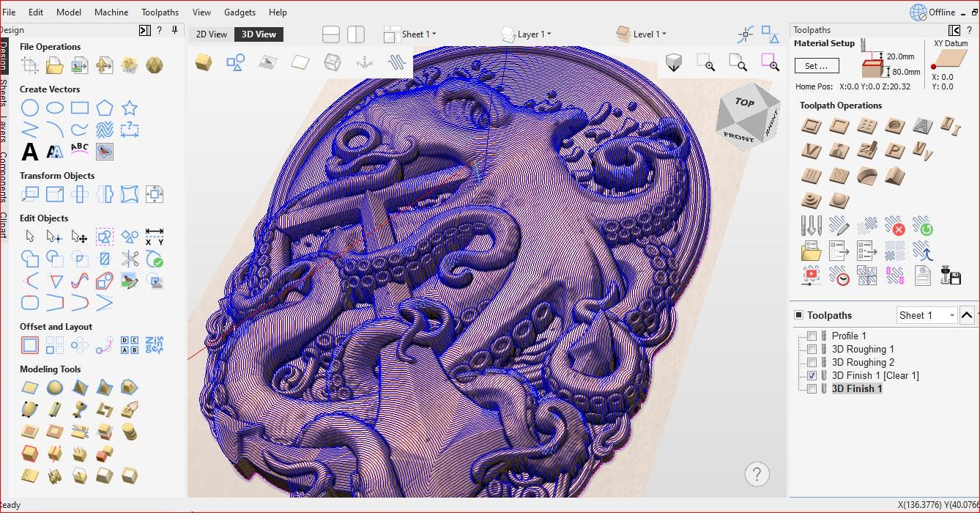Open the Drilling Toolpath operation
Viewport: 980px width, 513px height.
866,126
